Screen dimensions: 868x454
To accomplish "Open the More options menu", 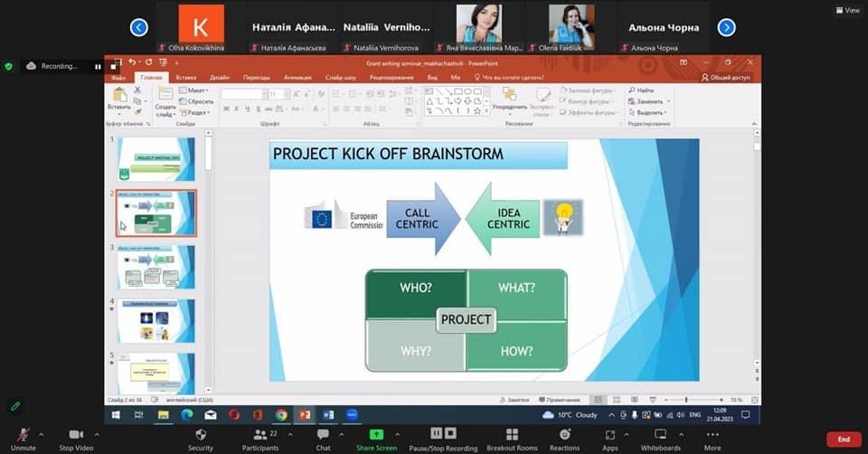I will pos(712,436).
